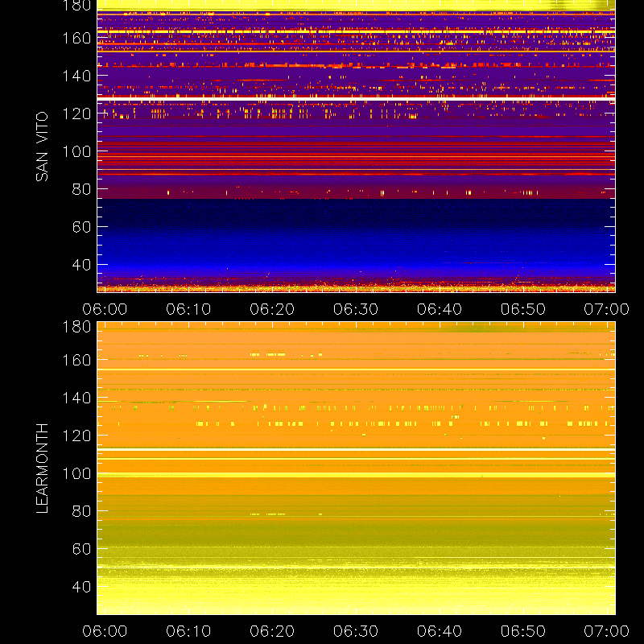The width and height of the screenshot is (644, 644).
Task: Click the LEARMONTH axis title
Action: coord(42,469)
